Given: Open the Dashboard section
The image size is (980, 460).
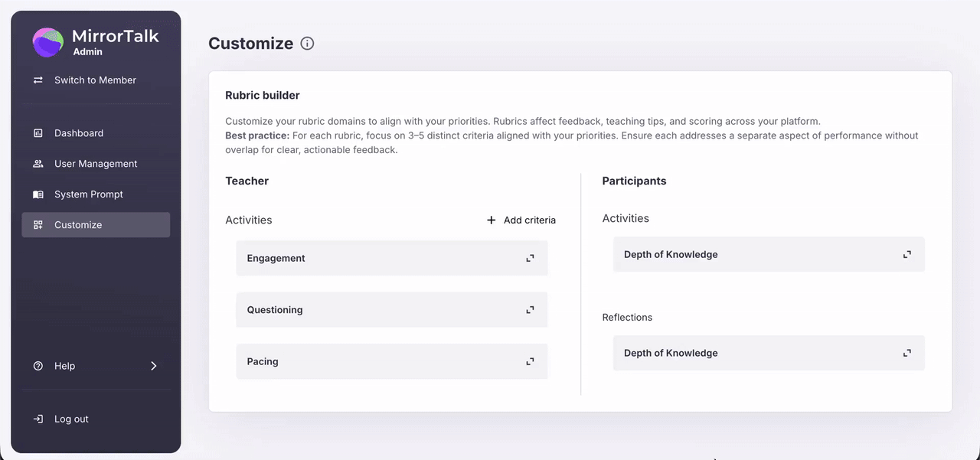Looking at the screenshot, I should pyautogui.click(x=77, y=132).
